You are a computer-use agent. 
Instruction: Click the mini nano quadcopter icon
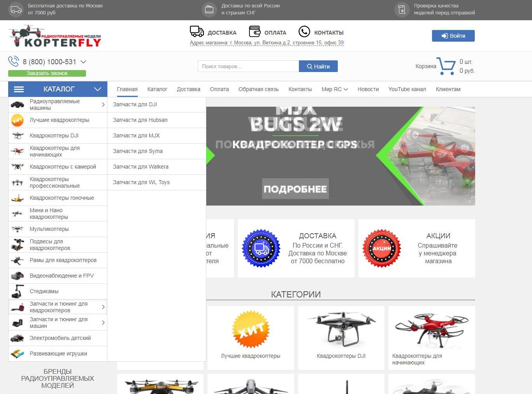(x=18, y=214)
